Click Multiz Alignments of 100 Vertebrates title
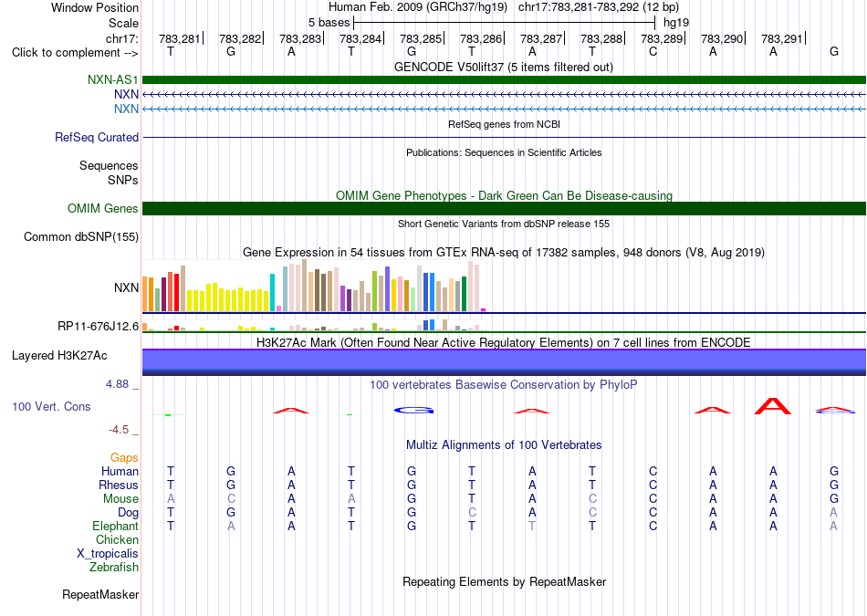This screenshot has height=616, width=867. tap(504, 445)
